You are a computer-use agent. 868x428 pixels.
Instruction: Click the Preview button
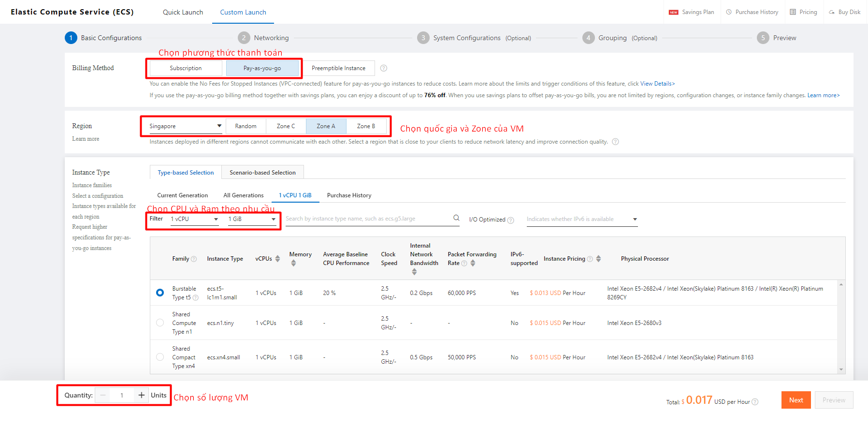(x=834, y=400)
